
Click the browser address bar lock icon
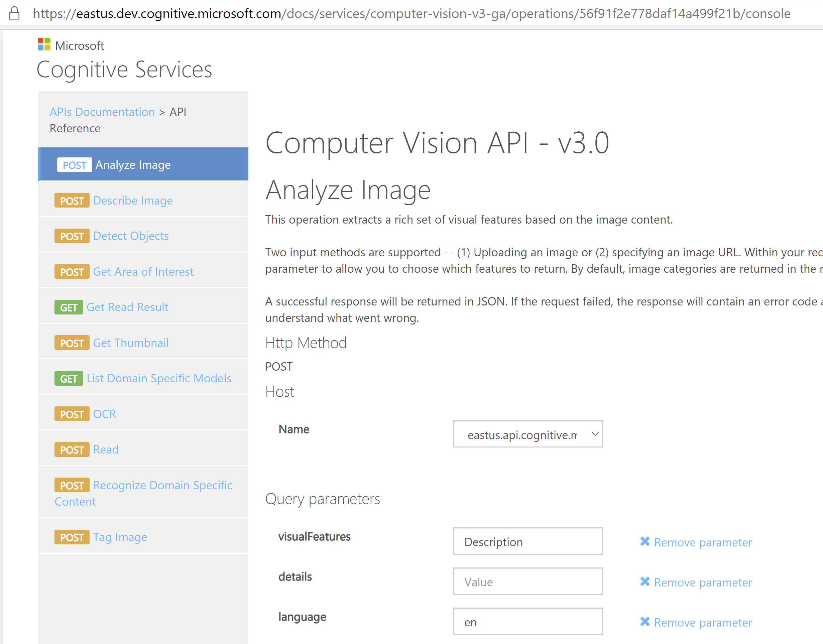[14, 13]
